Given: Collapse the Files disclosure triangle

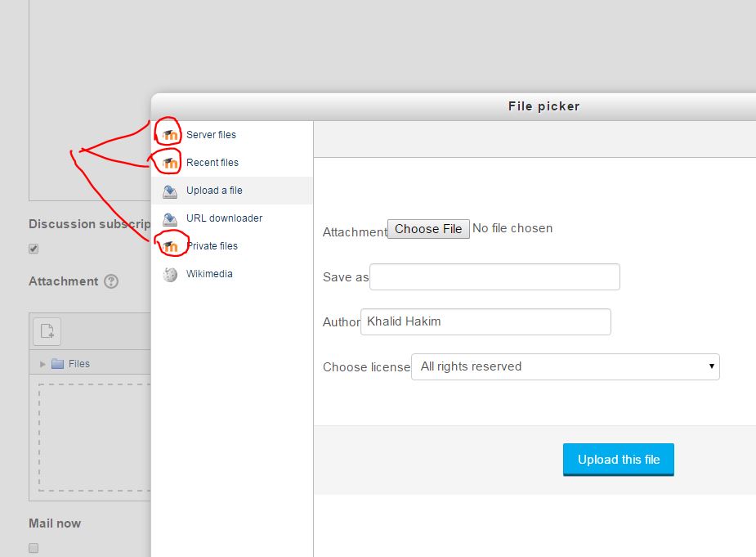Looking at the screenshot, I should click(42, 363).
